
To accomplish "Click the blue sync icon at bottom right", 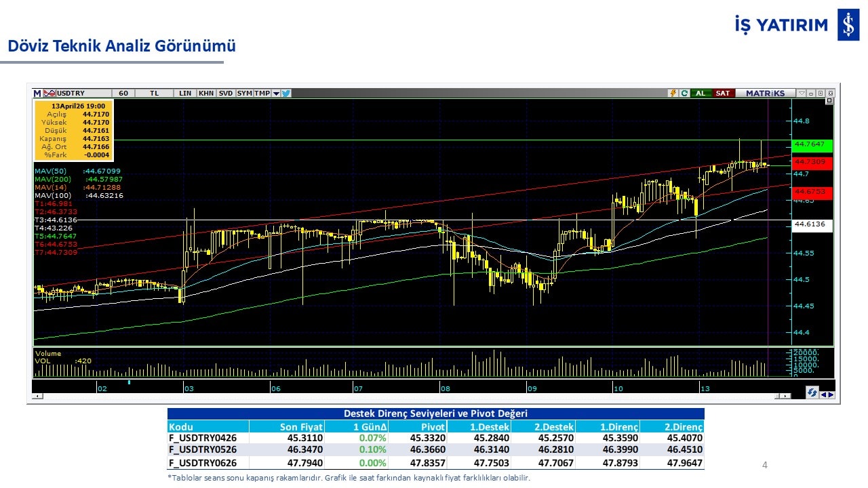I will pos(812,393).
